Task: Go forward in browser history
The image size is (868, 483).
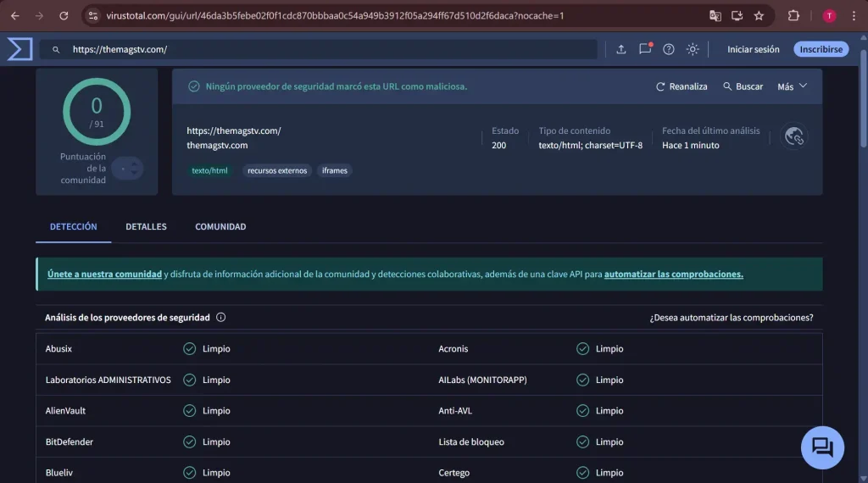Action: point(39,16)
